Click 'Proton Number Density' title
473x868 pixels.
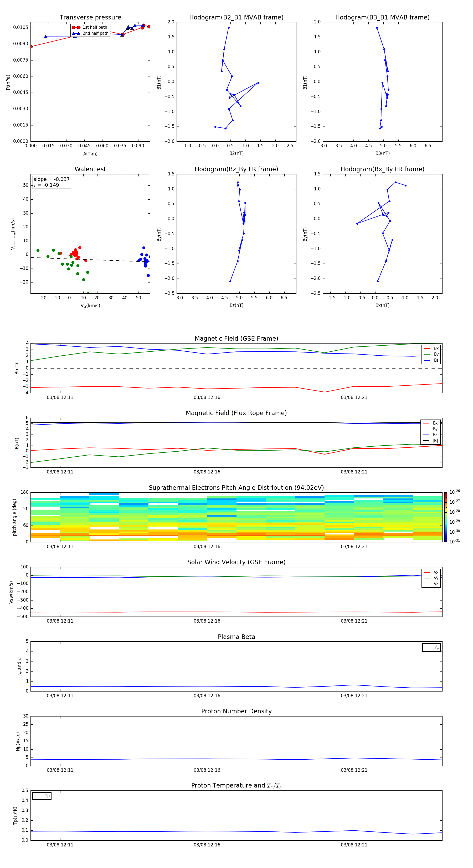(x=236, y=711)
